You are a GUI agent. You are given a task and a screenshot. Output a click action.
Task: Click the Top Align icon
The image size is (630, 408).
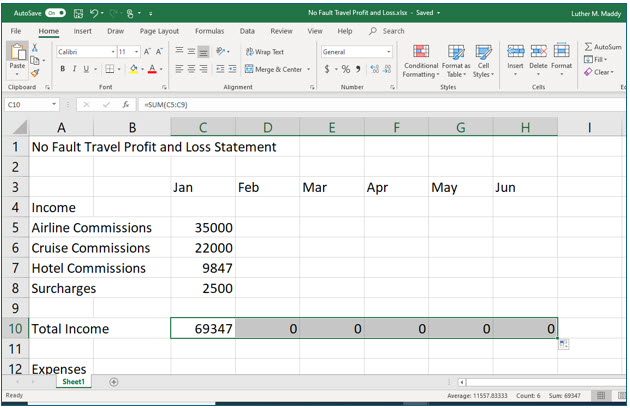click(179, 51)
